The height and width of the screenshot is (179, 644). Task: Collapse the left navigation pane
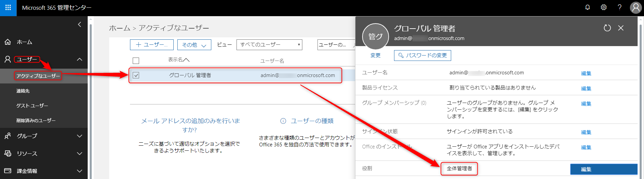(x=79, y=25)
